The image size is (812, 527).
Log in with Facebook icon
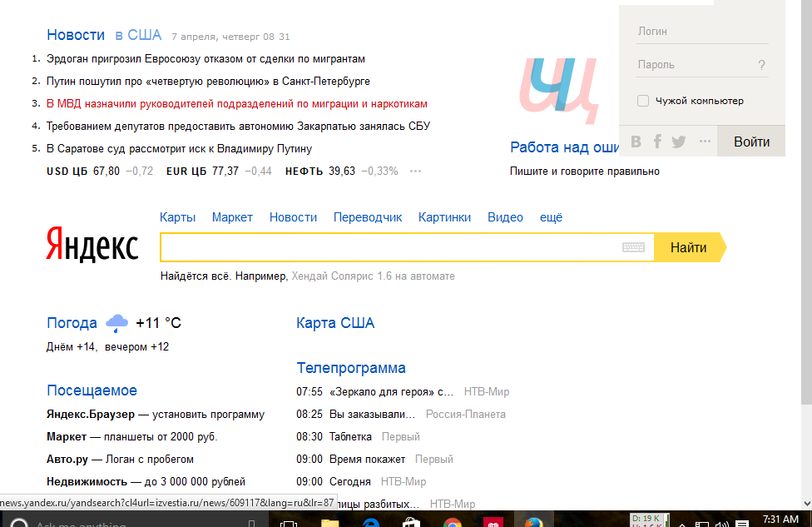(x=657, y=141)
